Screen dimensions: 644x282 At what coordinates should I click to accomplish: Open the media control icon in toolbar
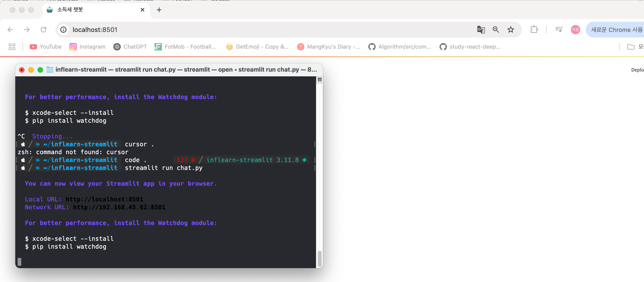(558, 30)
